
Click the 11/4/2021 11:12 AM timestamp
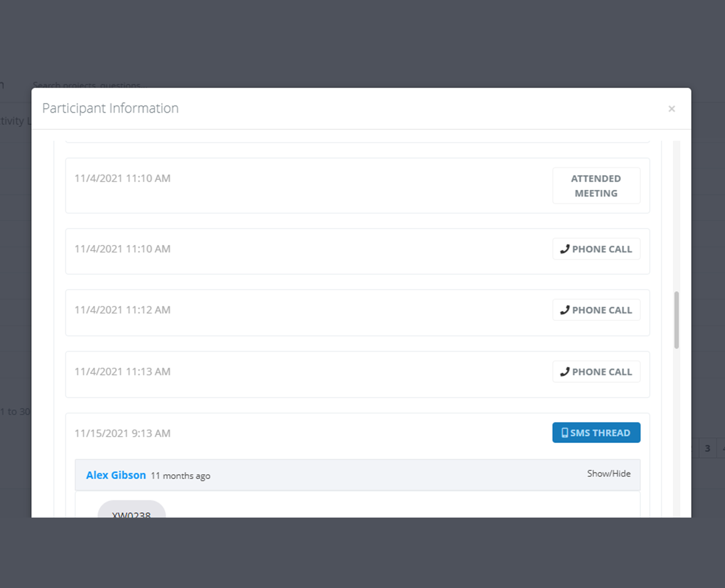[x=122, y=310]
